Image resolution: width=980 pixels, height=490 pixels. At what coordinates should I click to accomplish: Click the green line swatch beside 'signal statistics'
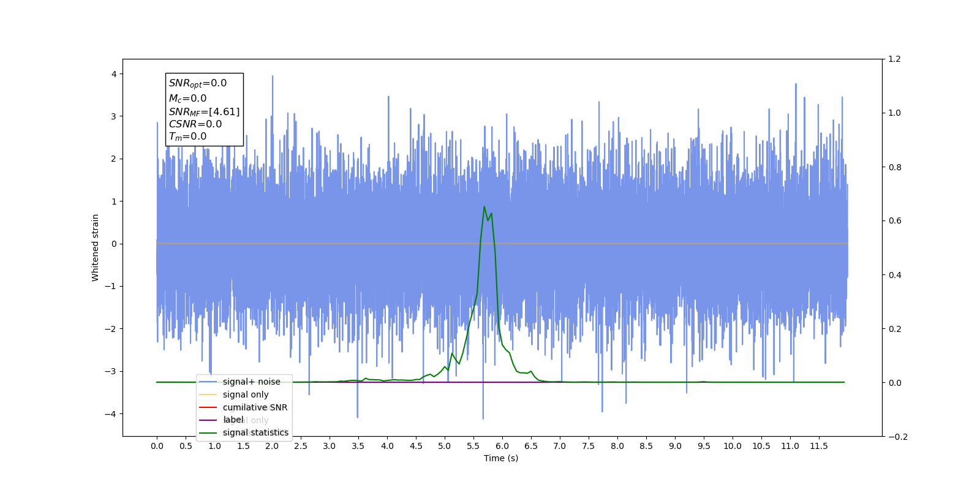pyautogui.click(x=208, y=433)
